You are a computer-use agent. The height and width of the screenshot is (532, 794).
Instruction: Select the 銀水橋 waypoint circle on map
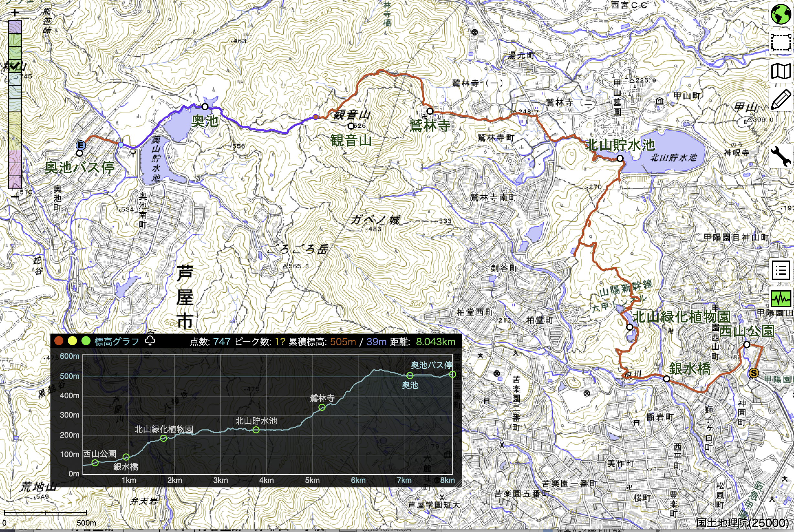click(666, 379)
